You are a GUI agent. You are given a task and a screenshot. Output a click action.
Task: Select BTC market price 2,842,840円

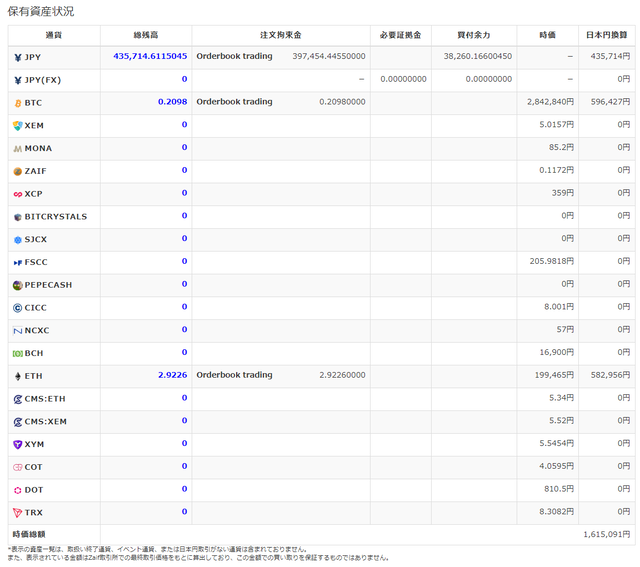(x=551, y=102)
